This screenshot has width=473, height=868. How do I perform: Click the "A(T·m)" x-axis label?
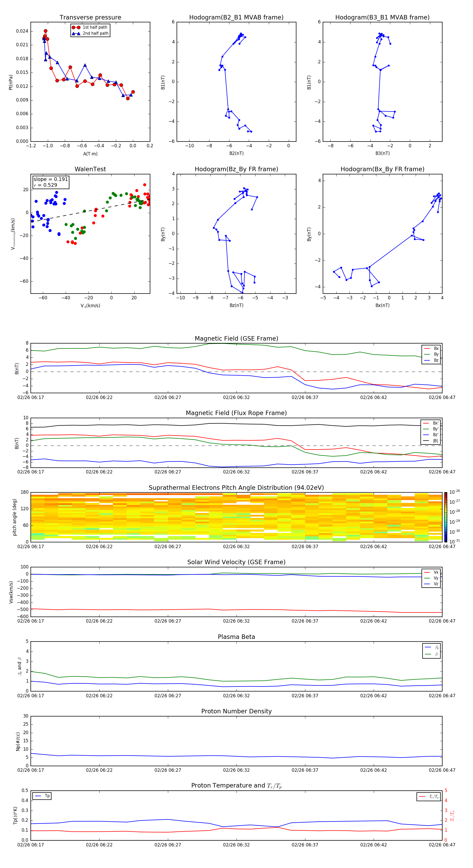[x=90, y=154]
